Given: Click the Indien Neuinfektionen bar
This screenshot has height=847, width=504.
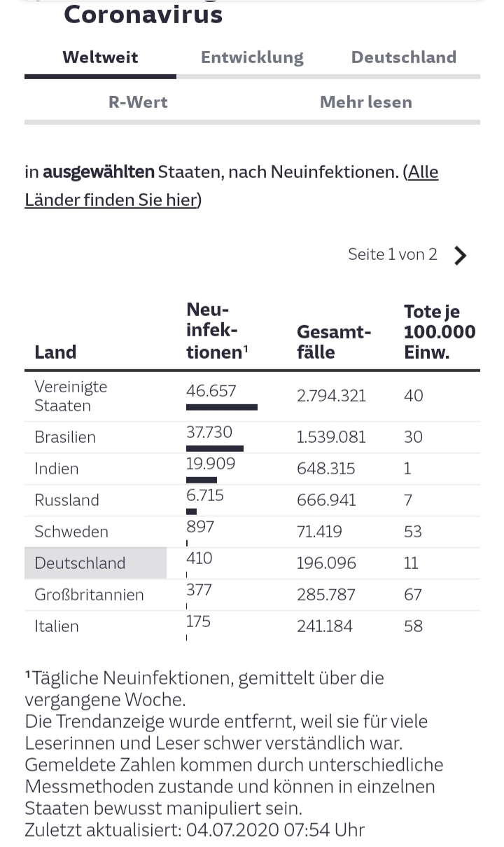Looking at the screenshot, I should click(x=202, y=480).
